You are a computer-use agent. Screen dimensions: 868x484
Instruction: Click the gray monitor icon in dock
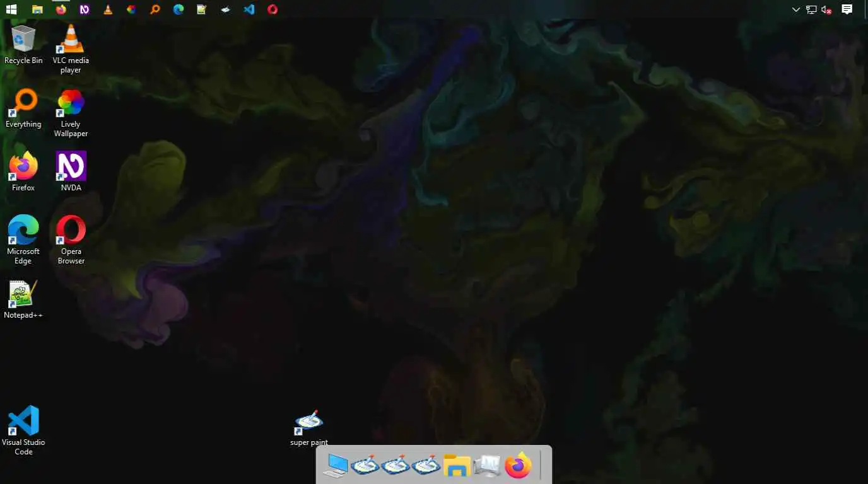[x=487, y=466]
